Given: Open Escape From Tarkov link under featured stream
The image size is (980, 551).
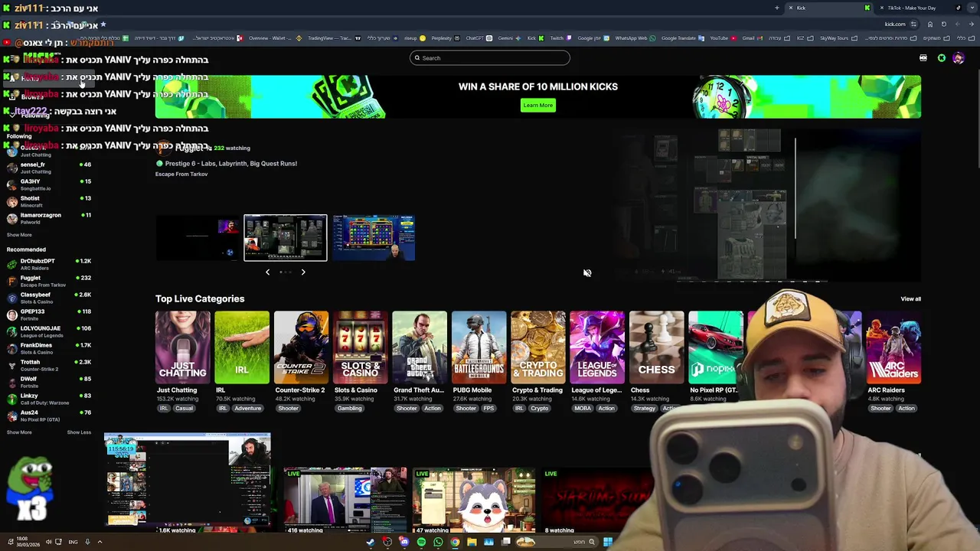Looking at the screenshot, I should point(181,174).
